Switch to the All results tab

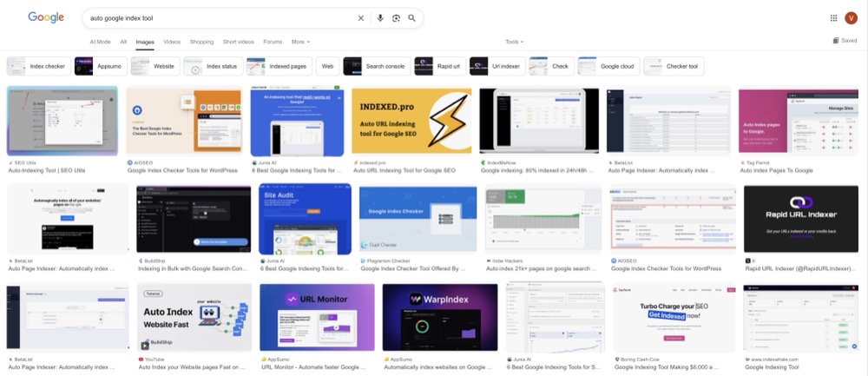[123, 42]
